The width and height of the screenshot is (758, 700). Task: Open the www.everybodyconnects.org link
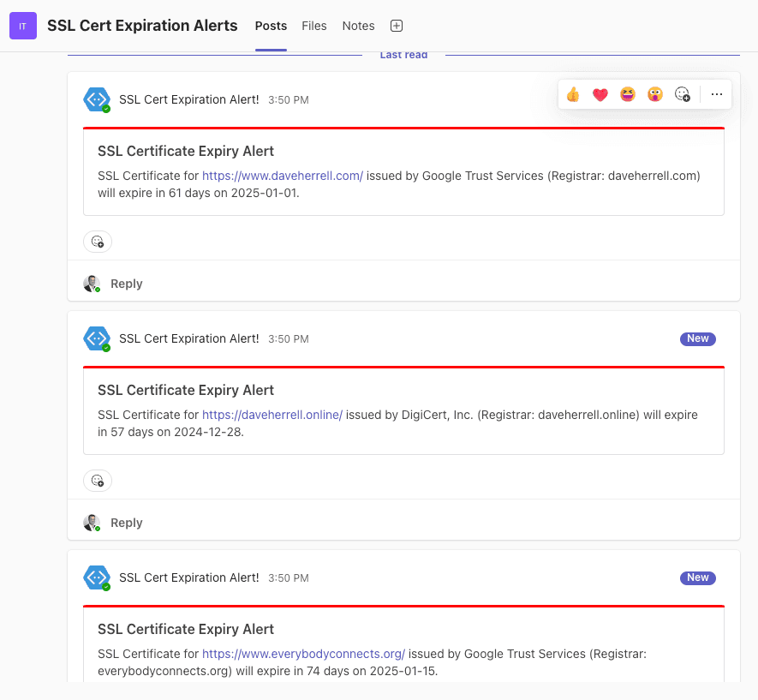coord(303,654)
